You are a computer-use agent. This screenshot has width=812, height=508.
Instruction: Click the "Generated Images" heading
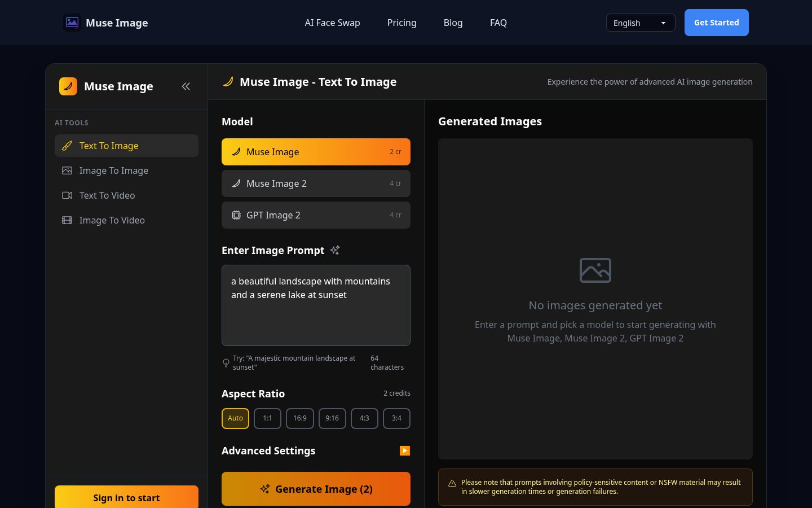click(490, 121)
